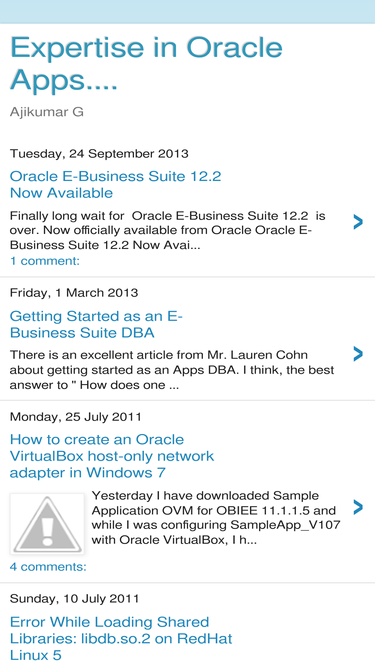
Task: Click the light blue top header bar
Action: tap(188, 11)
